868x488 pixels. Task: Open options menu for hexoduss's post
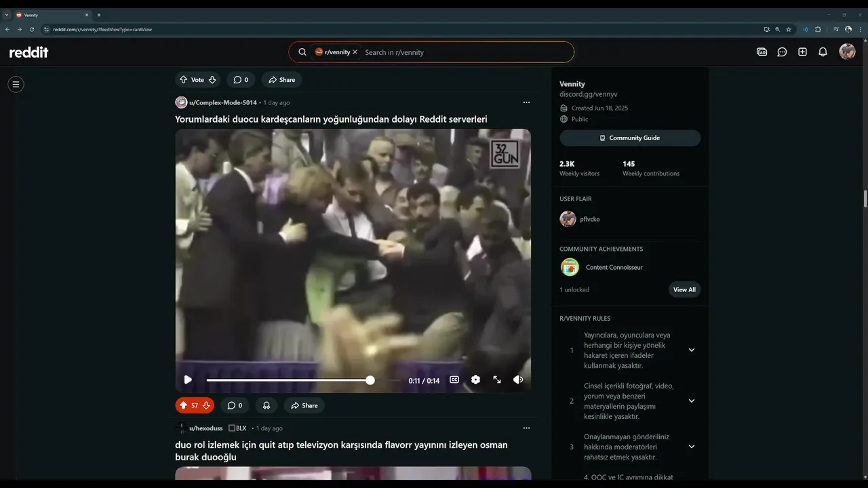coord(526,428)
